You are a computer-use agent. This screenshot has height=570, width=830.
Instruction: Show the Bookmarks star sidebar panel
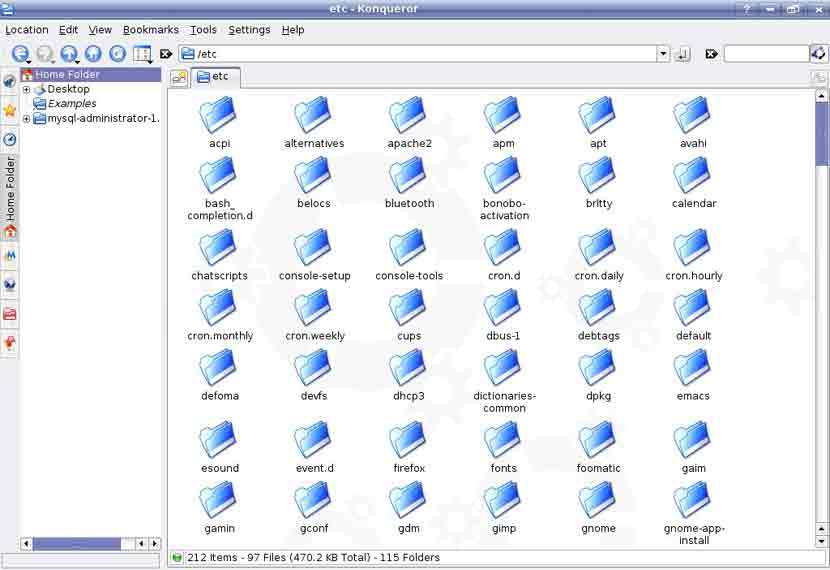[10, 110]
